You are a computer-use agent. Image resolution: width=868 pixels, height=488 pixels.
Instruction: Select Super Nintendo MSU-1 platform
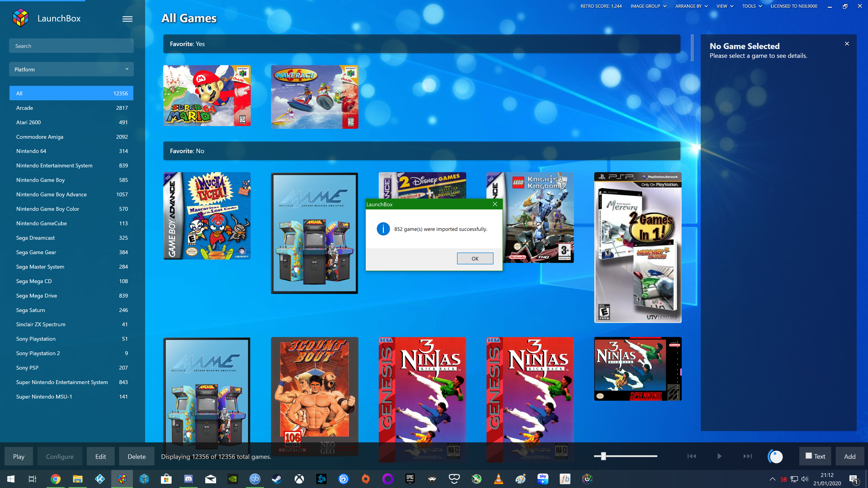click(x=71, y=396)
